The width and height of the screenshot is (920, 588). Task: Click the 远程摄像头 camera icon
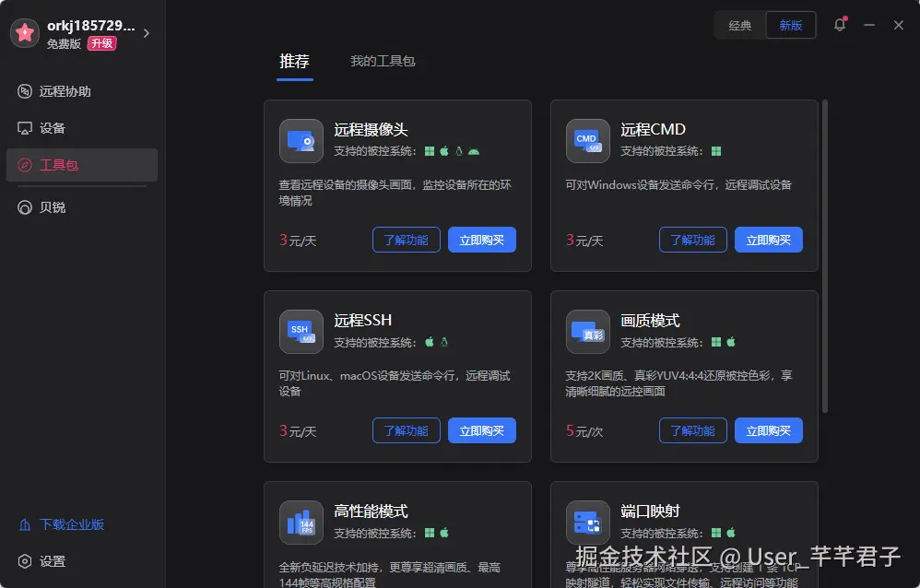[x=301, y=141]
